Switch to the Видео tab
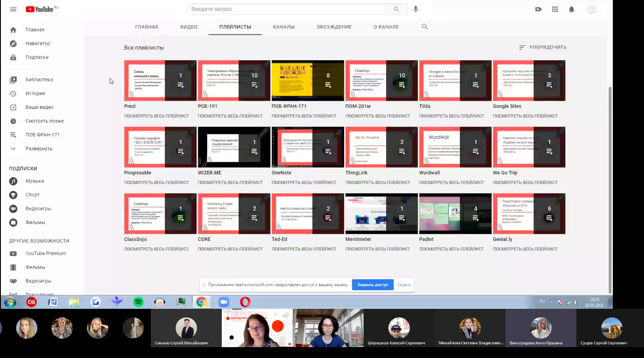The image size is (644, 358). click(x=189, y=27)
